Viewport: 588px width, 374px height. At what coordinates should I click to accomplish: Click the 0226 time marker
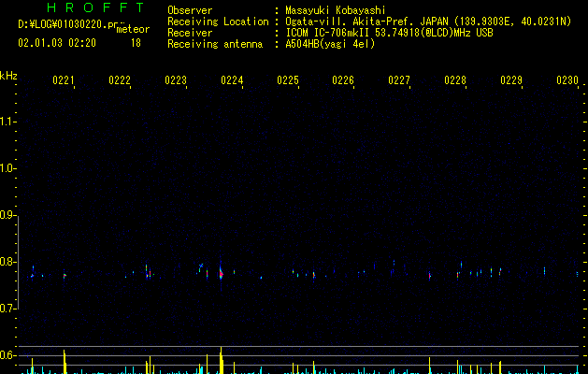343,80
